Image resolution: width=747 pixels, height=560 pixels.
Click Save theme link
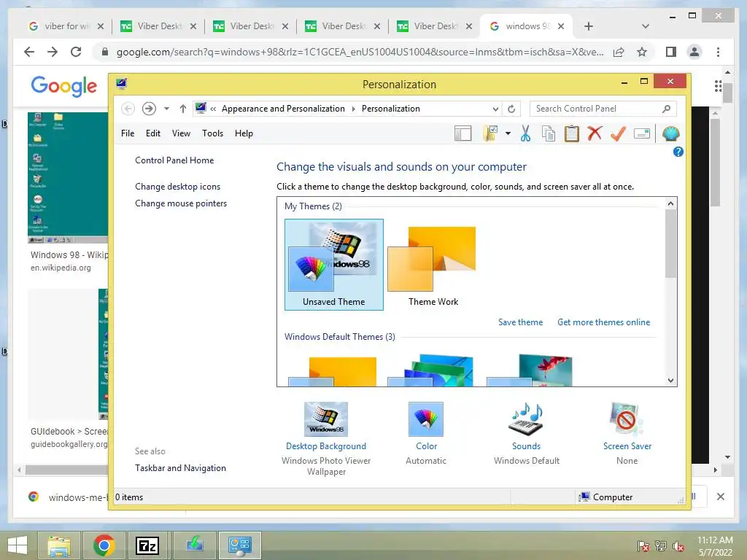[x=520, y=322]
